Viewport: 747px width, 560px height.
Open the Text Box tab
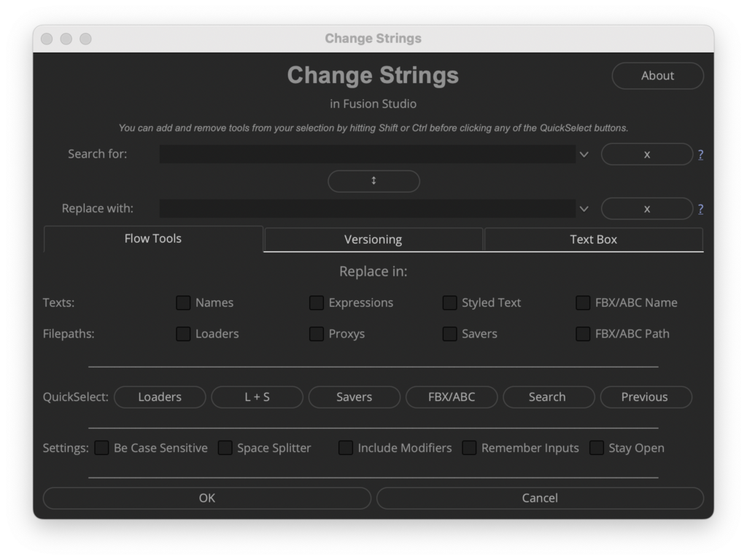593,239
